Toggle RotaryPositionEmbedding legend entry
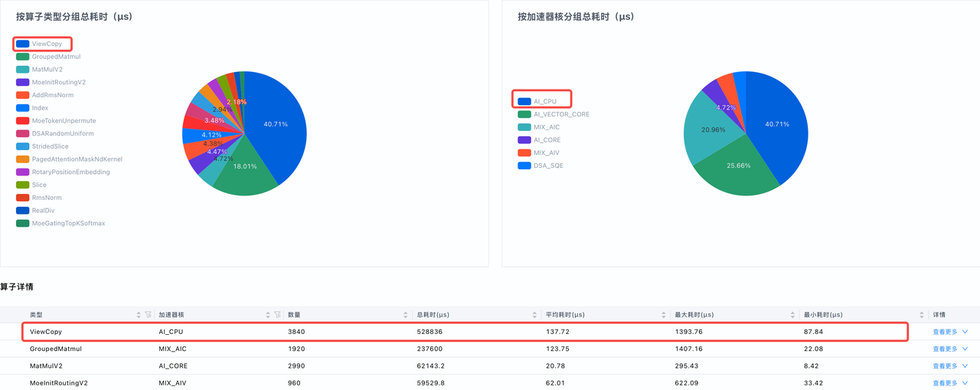The height and width of the screenshot is (390, 980). coord(63,172)
